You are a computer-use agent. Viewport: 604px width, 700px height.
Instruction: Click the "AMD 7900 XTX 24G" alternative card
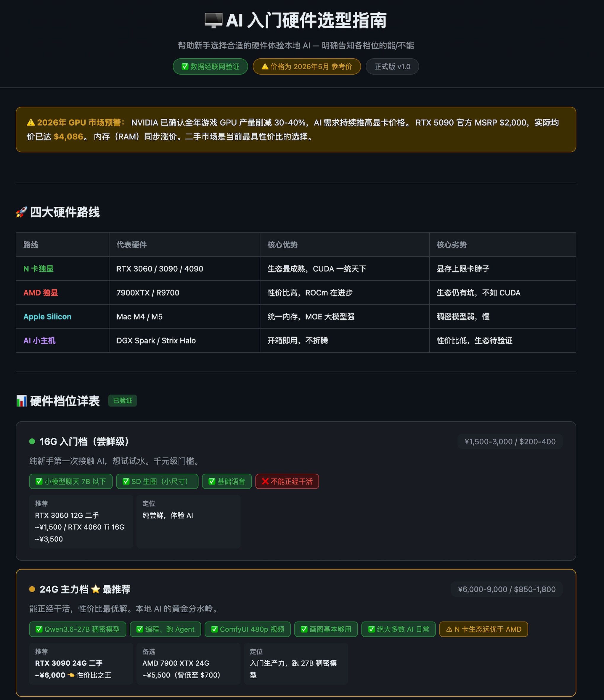[x=189, y=664]
